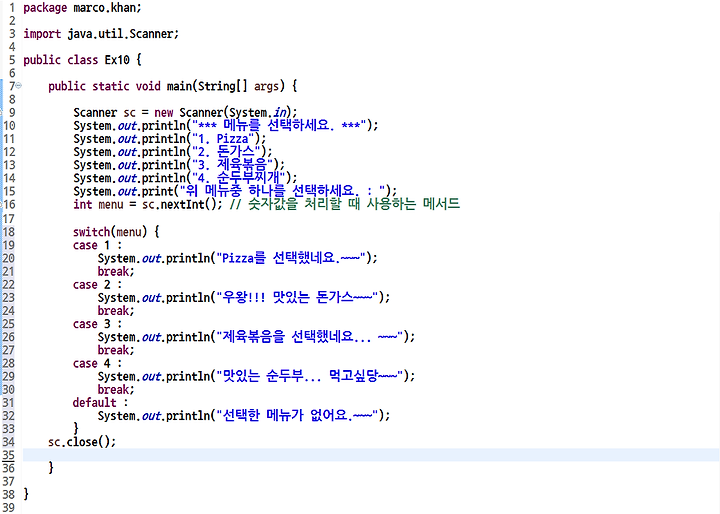
Task: Click the "위 메뉴중 하나를 선택하세요. : " string
Action: coord(282,191)
